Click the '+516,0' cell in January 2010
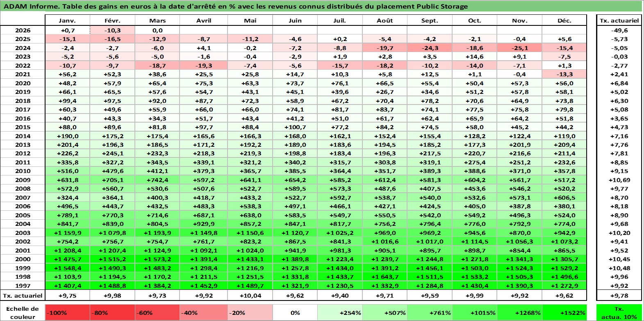 67,171
